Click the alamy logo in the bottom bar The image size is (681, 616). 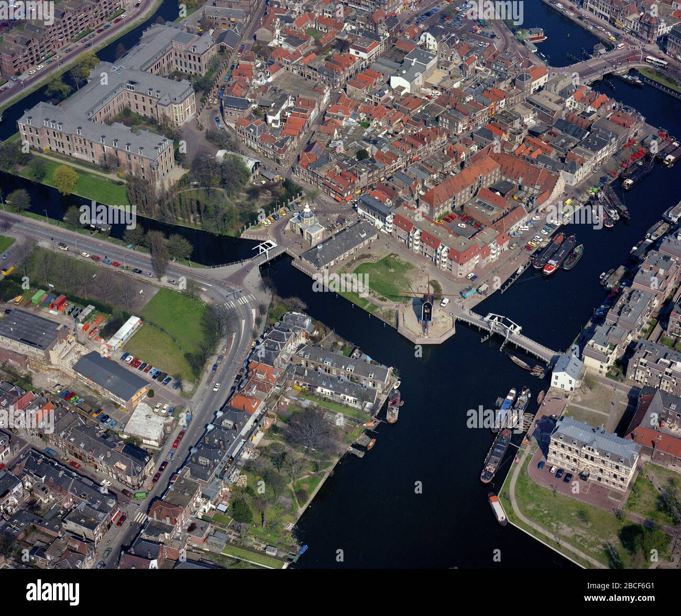(x=52, y=592)
